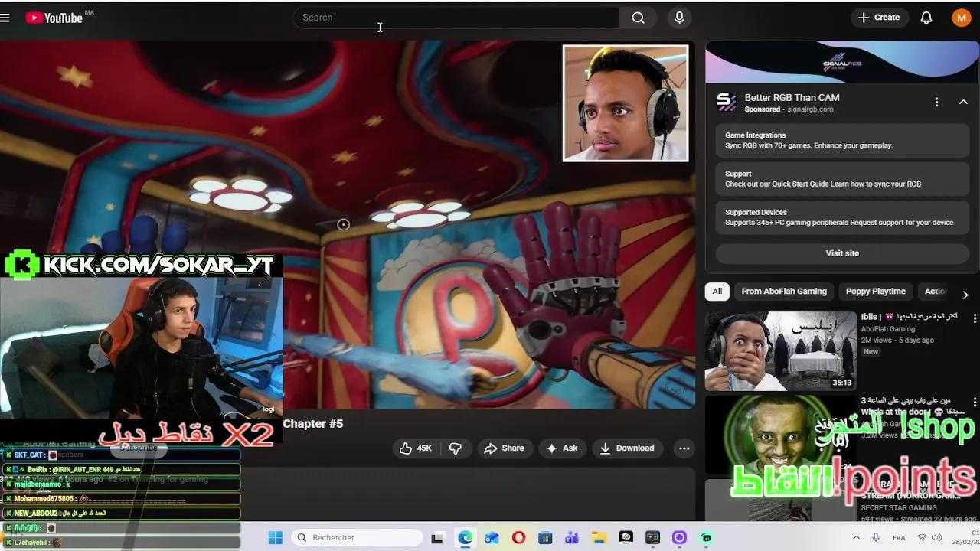
Task: Open the sponsored ad options menu
Action: pyautogui.click(x=936, y=103)
